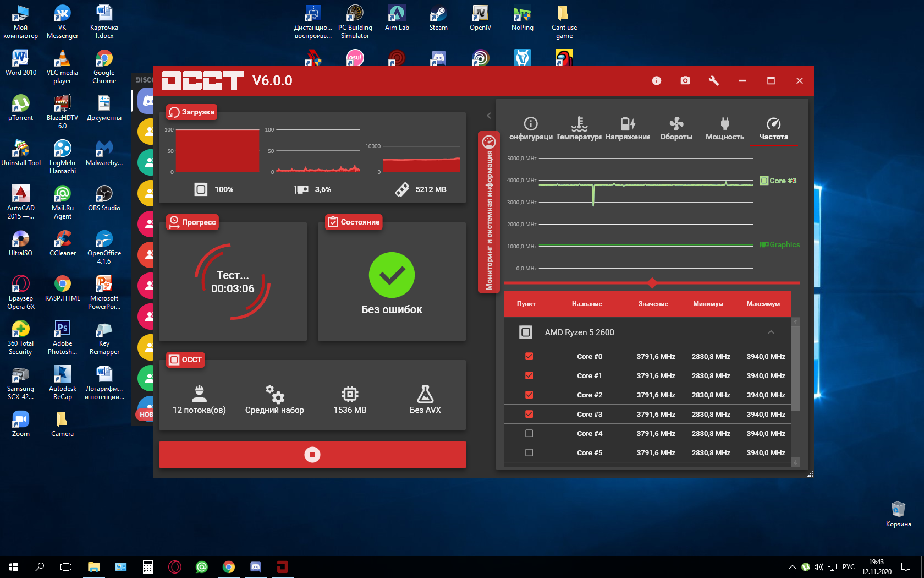Open OCCT settings wrench icon
924x578 pixels.
(x=714, y=80)
